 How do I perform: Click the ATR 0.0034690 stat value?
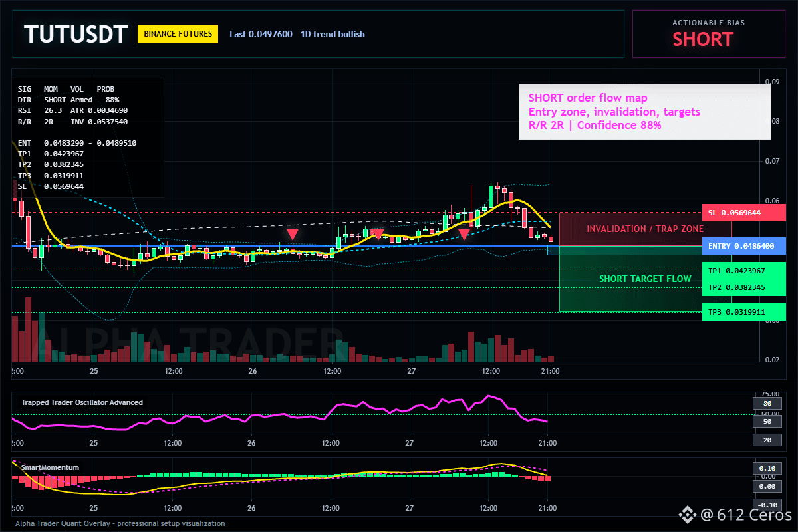click(99, 110)
